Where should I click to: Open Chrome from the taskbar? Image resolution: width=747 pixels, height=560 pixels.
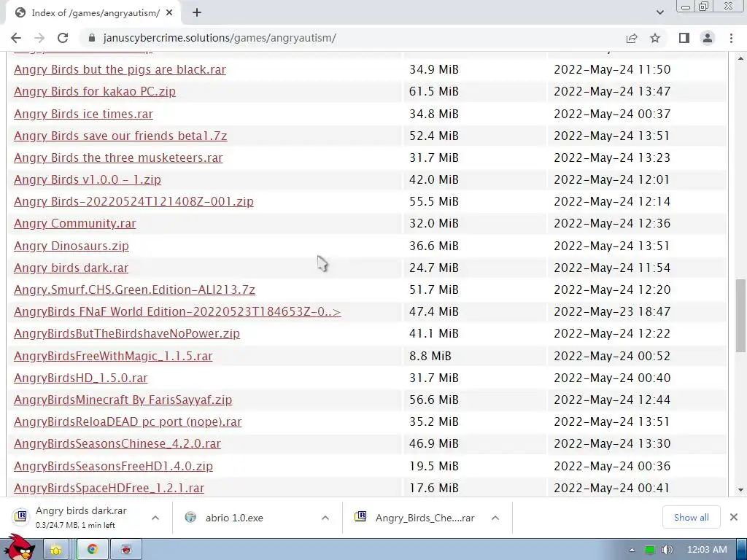click(x=92, y=550)
